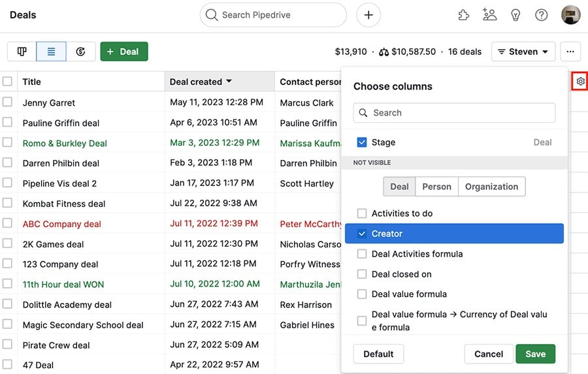This screenshot has width=588, height=374.
Task: Open the Magic Secondary School deal
Action: coord(83,325)
